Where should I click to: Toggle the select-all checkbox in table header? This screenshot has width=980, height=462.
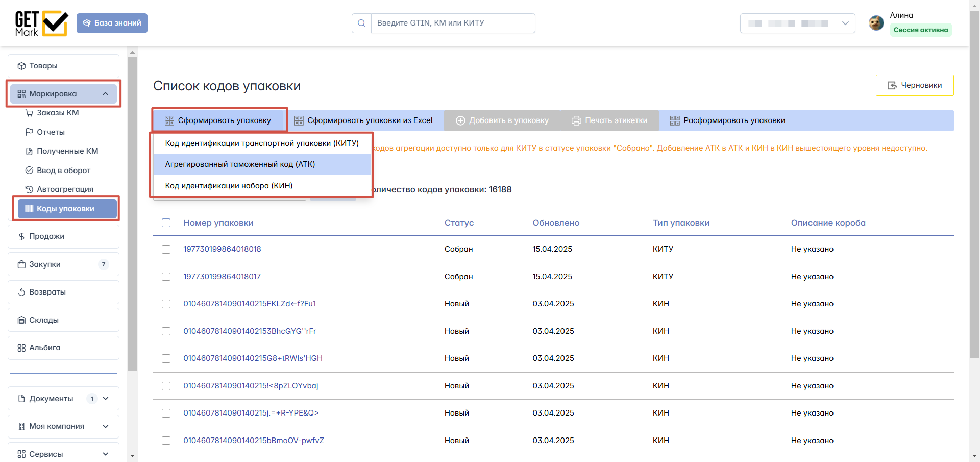166,223
